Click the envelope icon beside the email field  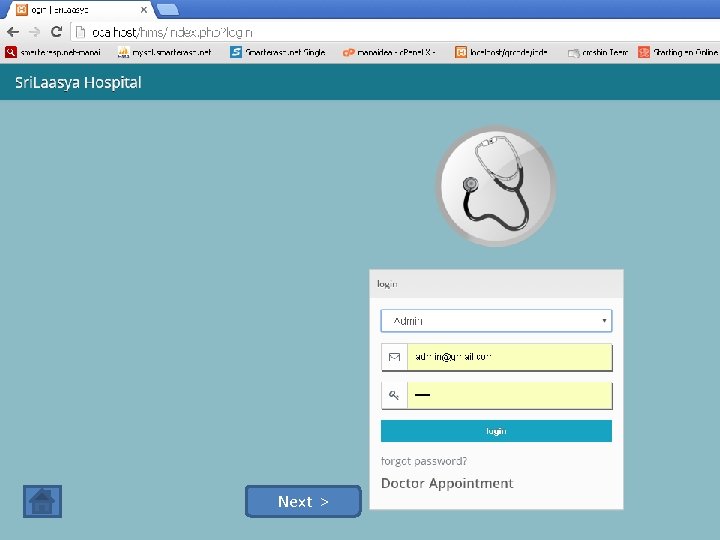pyautogui.click(x=394, y=357)
